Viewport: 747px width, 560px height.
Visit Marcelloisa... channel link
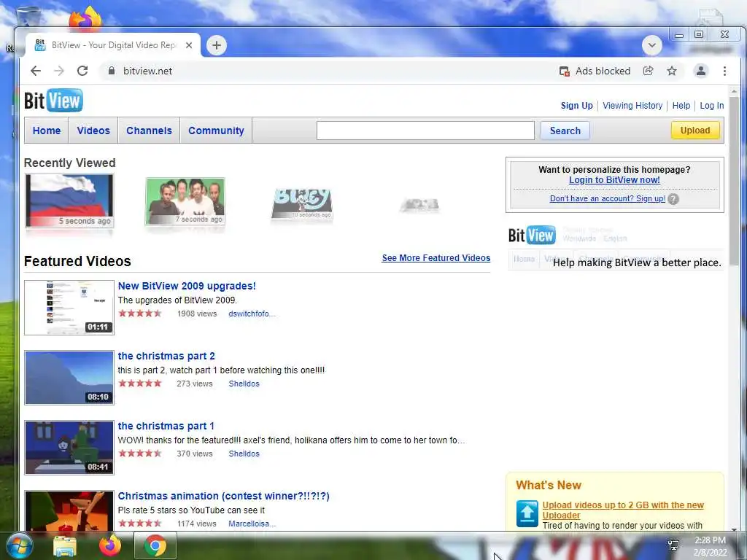pyautogui.click(x=252, y=524)
